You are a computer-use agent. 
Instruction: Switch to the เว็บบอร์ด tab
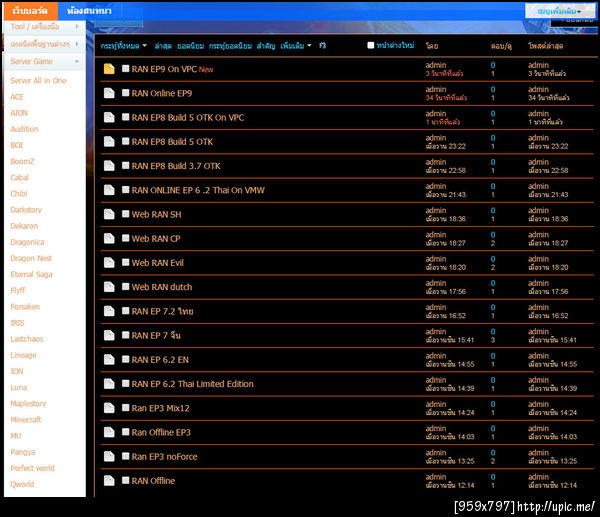(30, 11)
